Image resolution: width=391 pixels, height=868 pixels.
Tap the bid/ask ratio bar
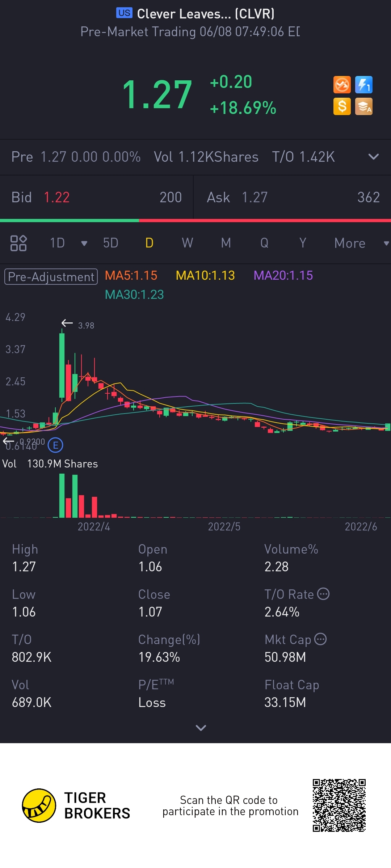pyautogui.click(x=195, y=220)
